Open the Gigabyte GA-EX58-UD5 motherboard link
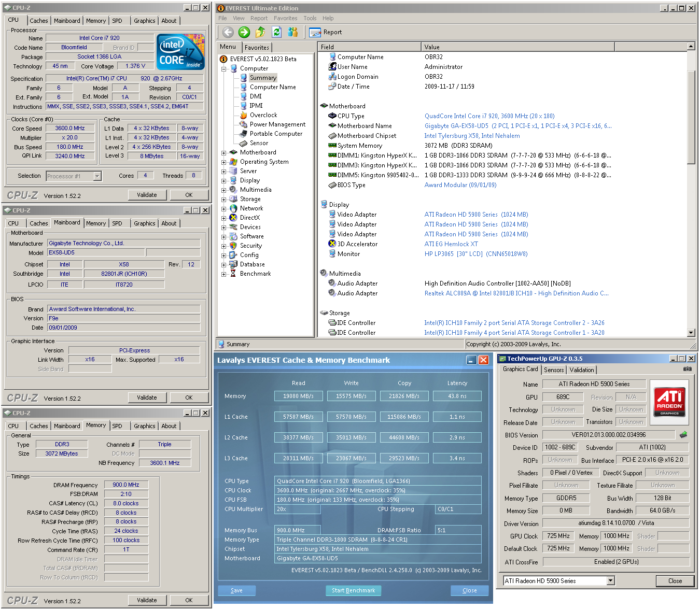This screenshot has height=610, width=700. point(518,126)
